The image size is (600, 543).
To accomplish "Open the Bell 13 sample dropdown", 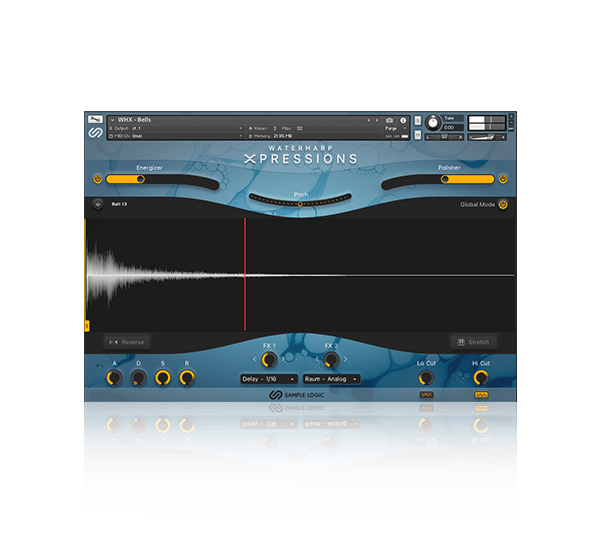I will (98, 204).
